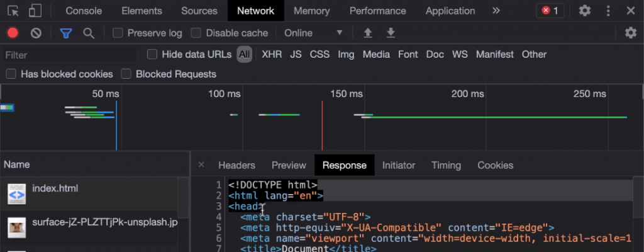Click the import HAR file upload arrow
Image resolution: width=644 pixels, height=252 pixels.
tap(368, 33)
